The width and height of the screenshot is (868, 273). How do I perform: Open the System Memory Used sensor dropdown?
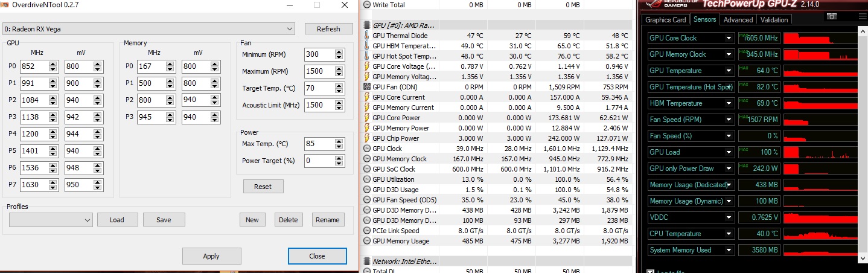729,250
